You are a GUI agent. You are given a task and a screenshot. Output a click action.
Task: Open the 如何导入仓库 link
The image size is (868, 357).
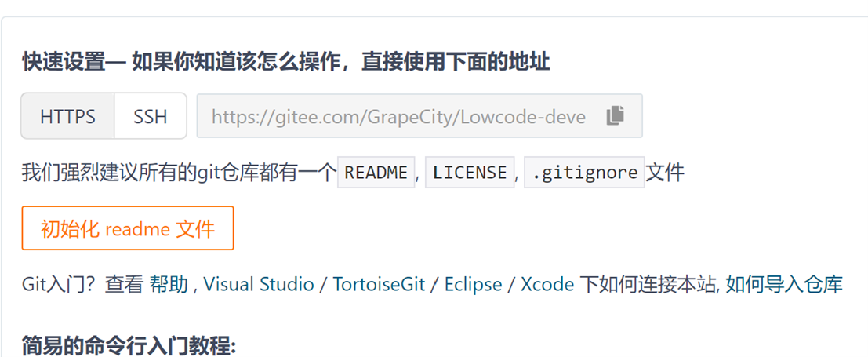[784, 284]
